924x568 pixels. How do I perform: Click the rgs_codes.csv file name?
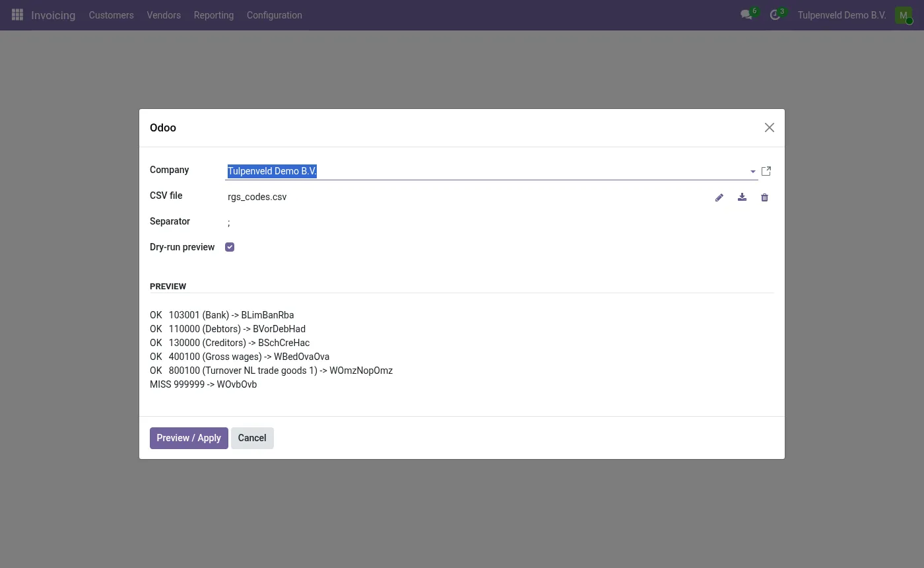[257, 197]
